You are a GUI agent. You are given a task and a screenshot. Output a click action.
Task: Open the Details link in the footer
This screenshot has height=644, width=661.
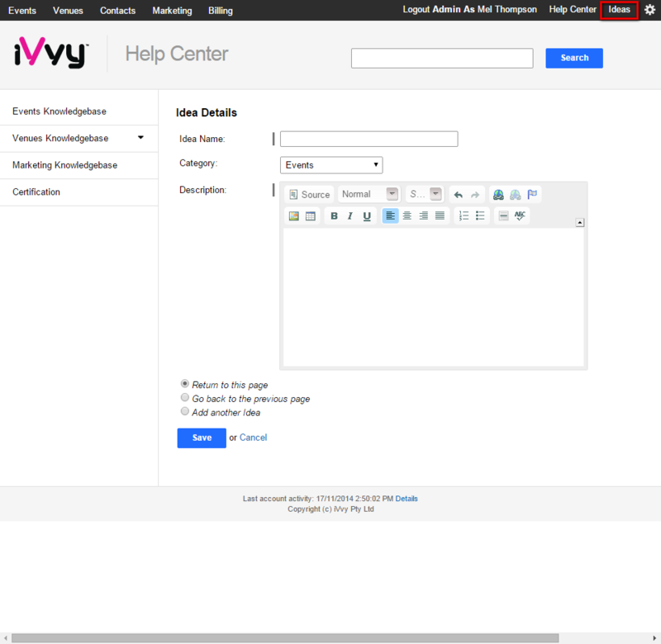coord(407,499)
